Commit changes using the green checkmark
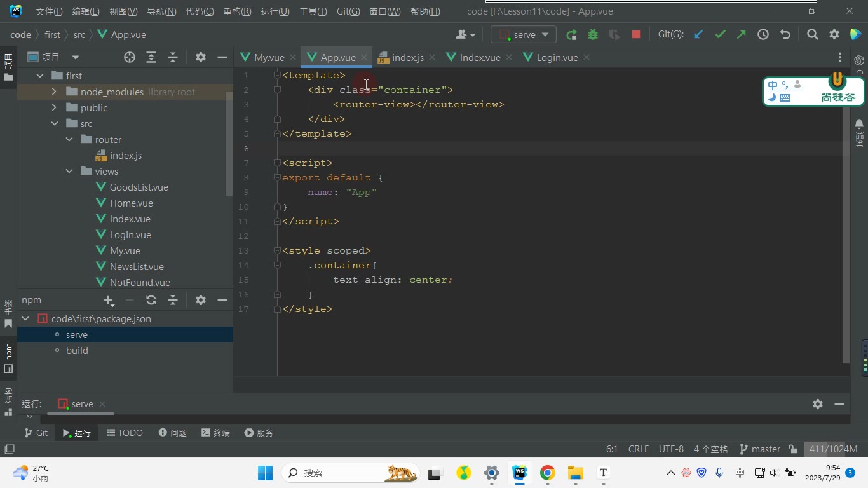868x488 pixels. (720, 34)
